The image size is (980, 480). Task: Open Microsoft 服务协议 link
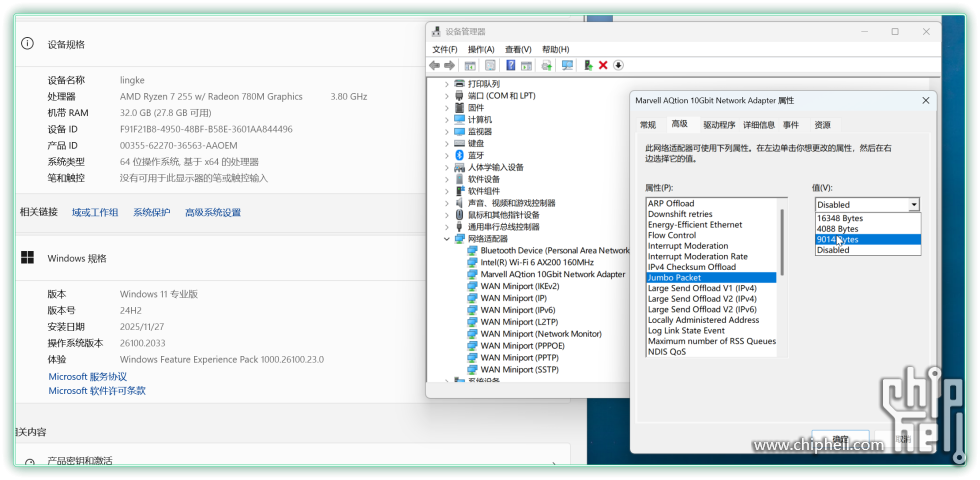click(x=88, y=376)
